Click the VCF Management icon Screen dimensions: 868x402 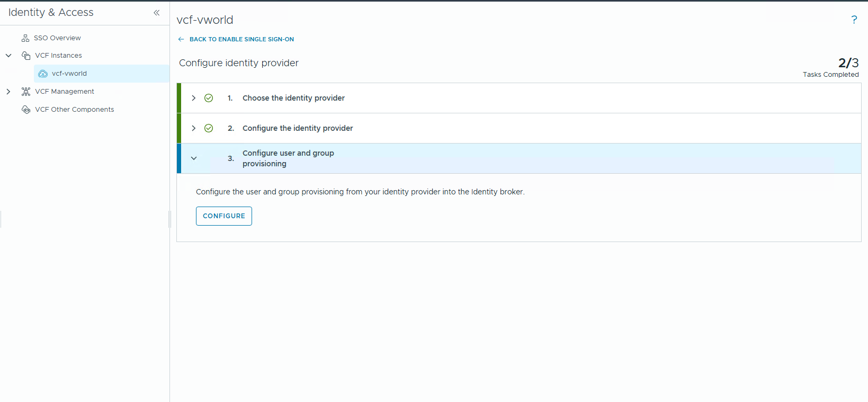point(26,92)
